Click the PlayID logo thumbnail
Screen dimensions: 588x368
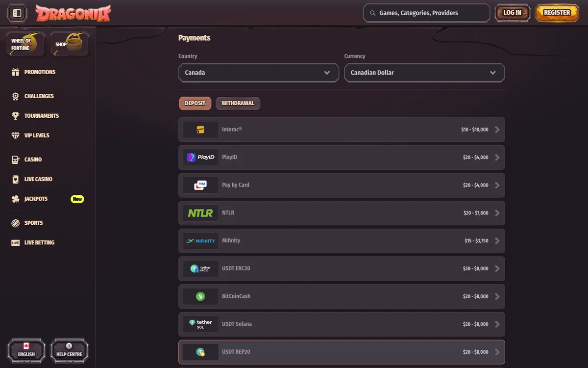(200, 158)
